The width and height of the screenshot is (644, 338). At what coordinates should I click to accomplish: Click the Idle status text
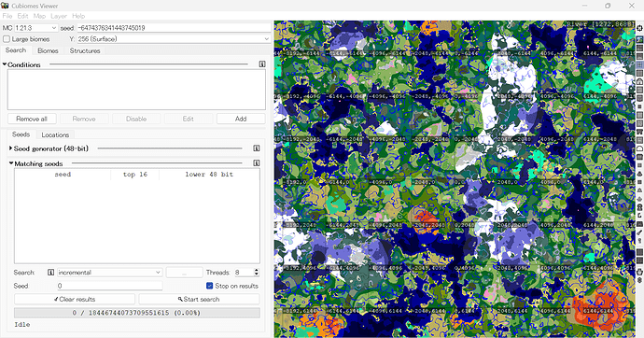point(22,324)
